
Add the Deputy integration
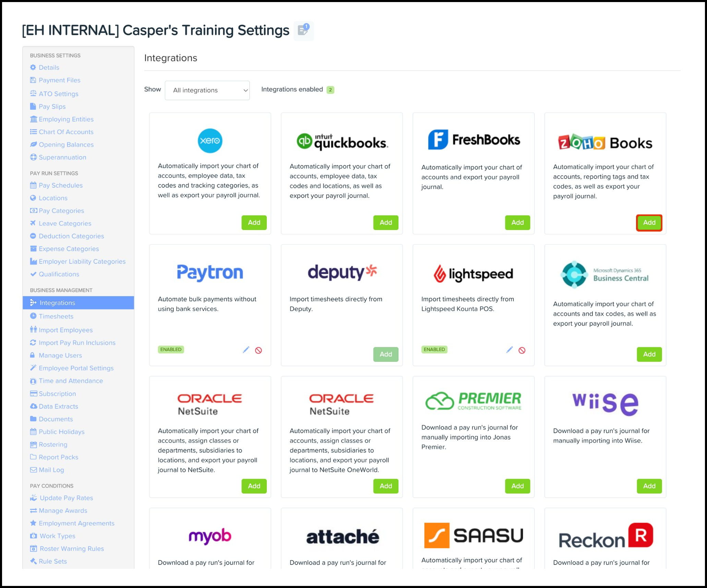(x=385, y=354)
